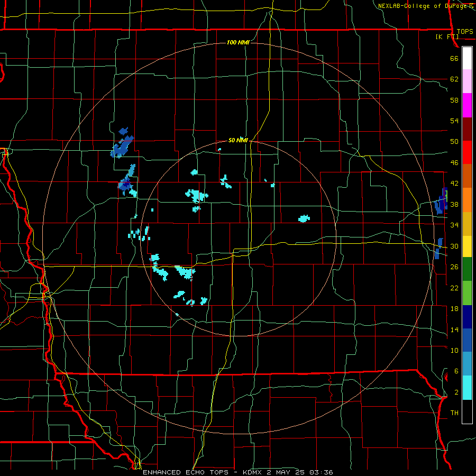Click the legend value '34'
The image size is (476, 476).
(454, 225)
